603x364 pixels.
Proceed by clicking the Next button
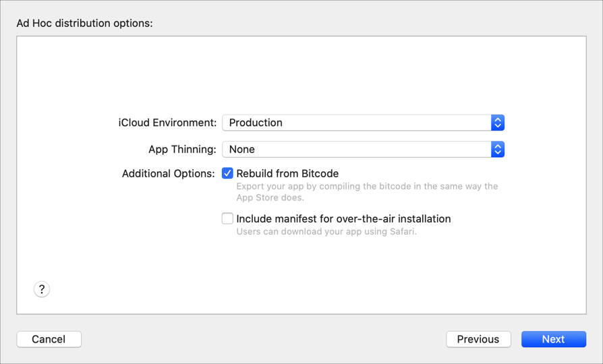[x=553, y=339]
